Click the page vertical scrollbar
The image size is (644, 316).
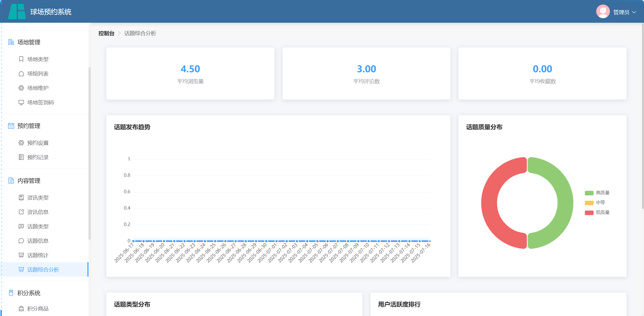tap(643, 116)
